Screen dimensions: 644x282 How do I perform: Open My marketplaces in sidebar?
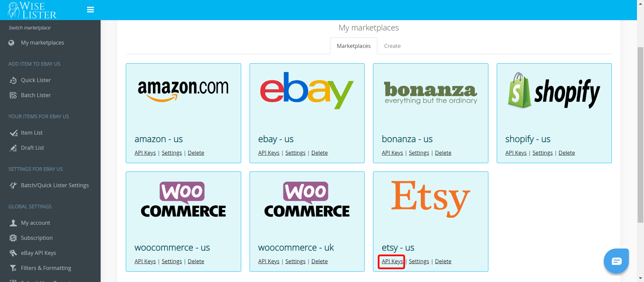tap(42, 43)
